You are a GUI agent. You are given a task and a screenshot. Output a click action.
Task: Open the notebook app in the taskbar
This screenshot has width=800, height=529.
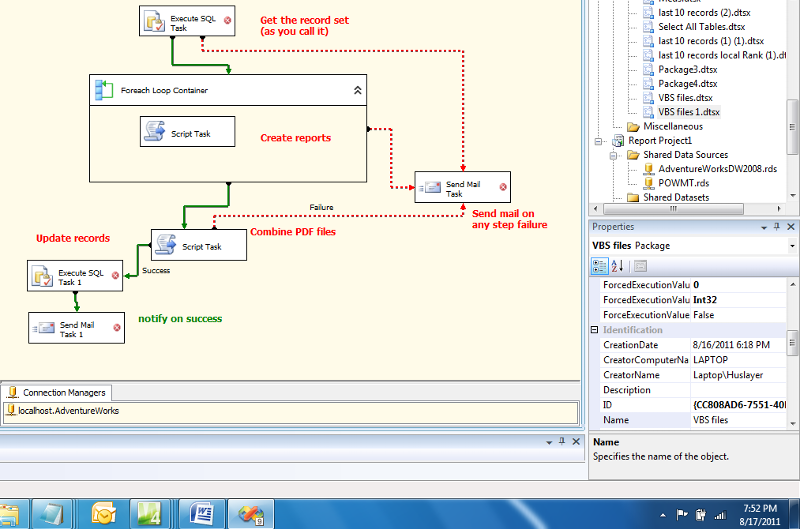(x=54, y=513)
